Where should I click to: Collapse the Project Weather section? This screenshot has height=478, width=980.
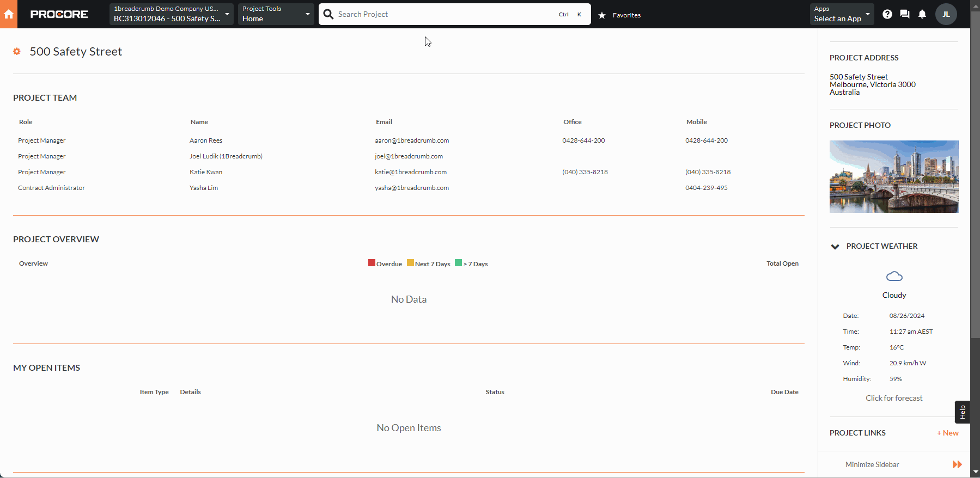pyautogui.click(x=835, y=247)
